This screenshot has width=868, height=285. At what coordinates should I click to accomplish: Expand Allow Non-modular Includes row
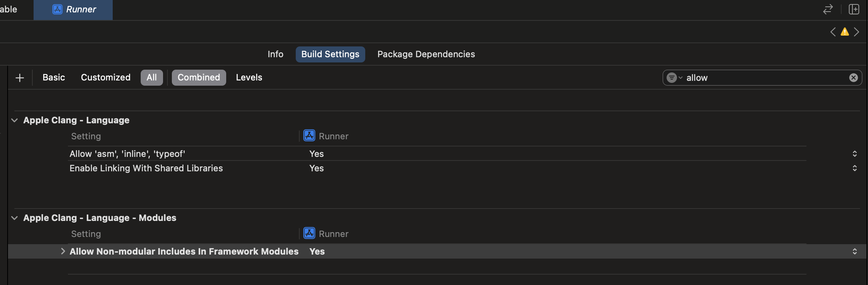tap(63, 251)
